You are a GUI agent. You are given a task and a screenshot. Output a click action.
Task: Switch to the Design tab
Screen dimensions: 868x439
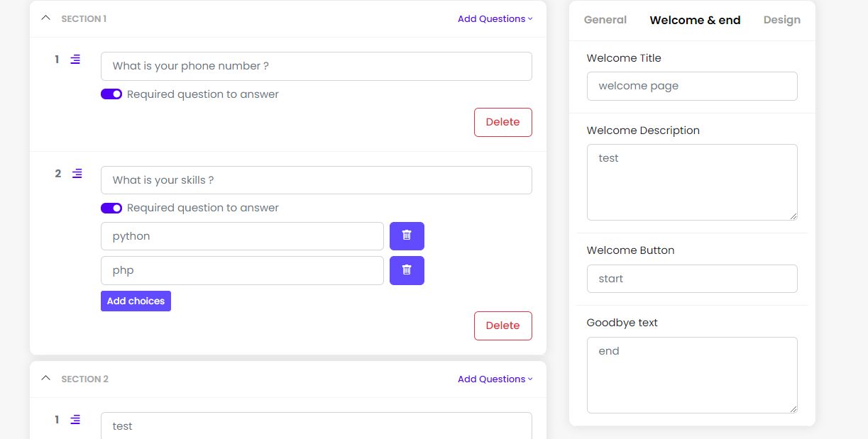[782, 20]
